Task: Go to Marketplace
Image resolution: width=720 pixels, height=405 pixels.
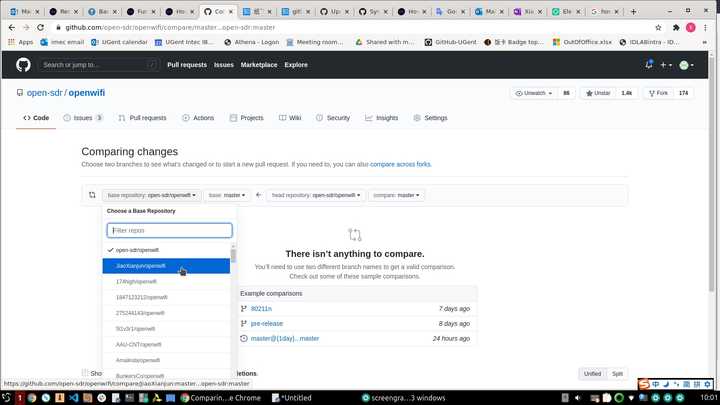Action: coord(259,65)
